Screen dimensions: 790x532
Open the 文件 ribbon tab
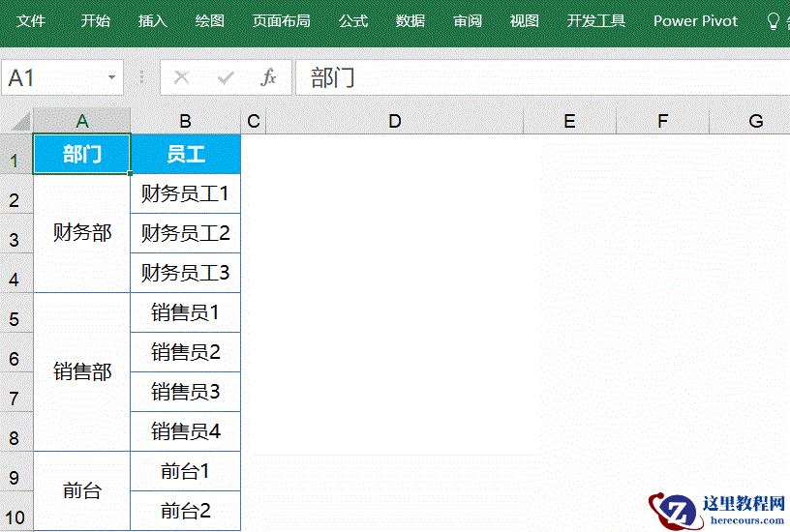pyautogui.click(x=31, y=21)
